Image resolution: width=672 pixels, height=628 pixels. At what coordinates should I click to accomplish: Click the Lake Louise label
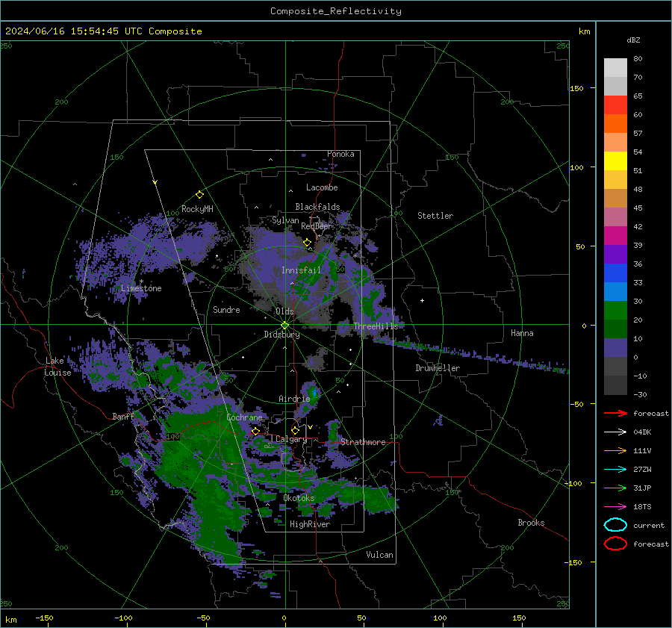point(57,367)
